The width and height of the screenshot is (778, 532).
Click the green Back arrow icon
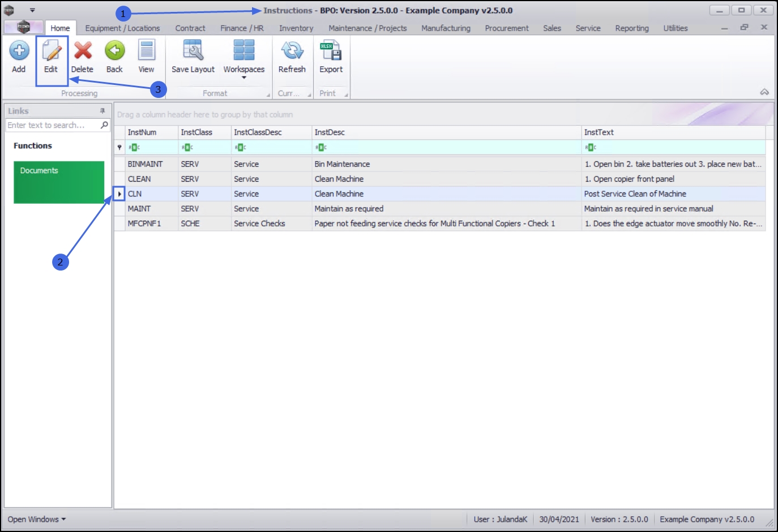click(114, 50)
